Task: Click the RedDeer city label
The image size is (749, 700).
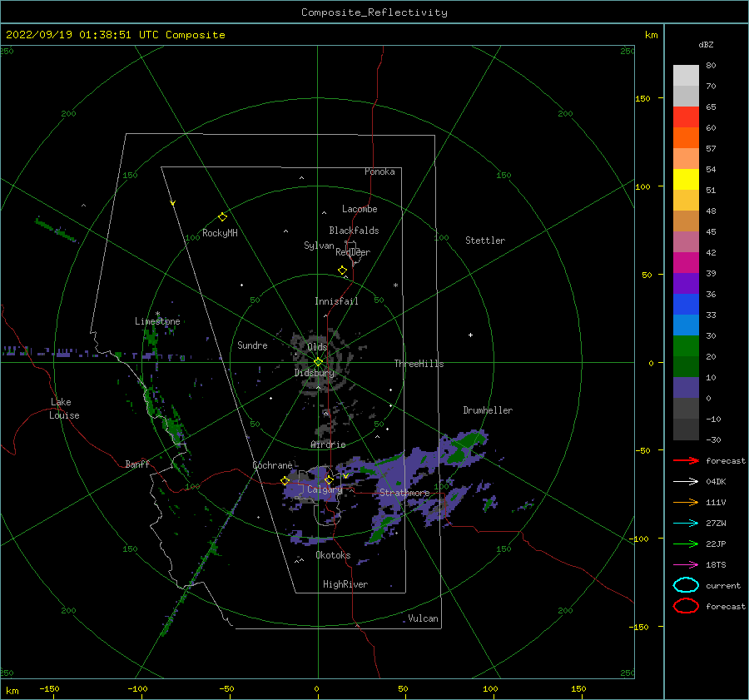Action: tap(353, 252)
